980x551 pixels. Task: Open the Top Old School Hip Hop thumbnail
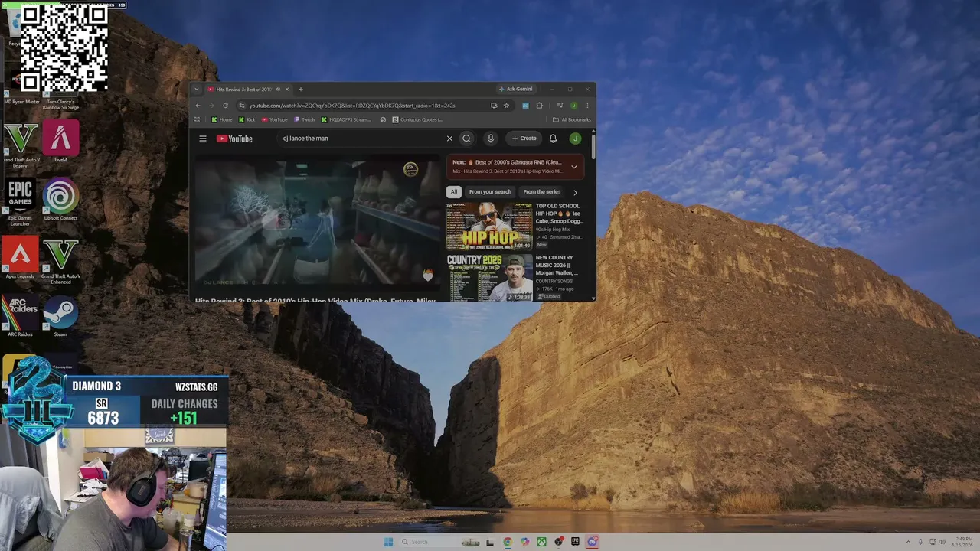point(489,227)
